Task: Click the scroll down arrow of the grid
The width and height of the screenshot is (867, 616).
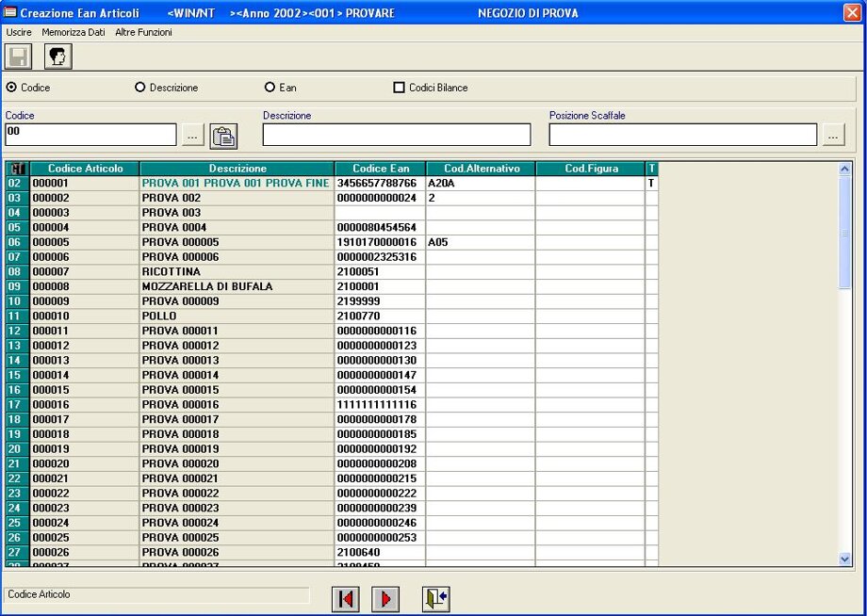Action: 844,559
